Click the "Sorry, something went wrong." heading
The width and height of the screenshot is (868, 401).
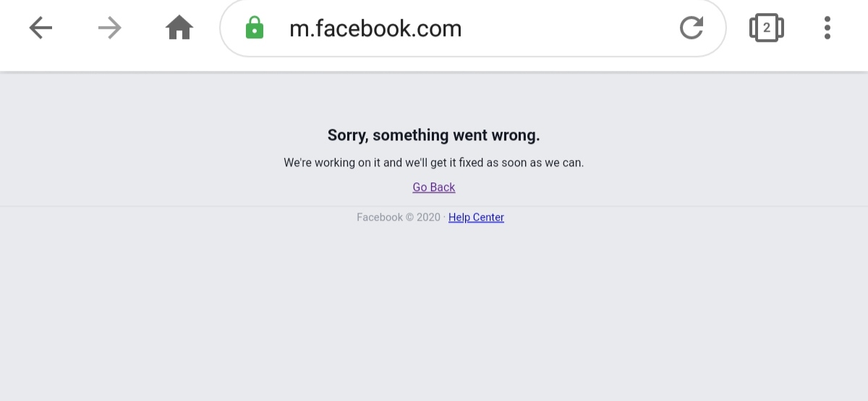[434, 135]
